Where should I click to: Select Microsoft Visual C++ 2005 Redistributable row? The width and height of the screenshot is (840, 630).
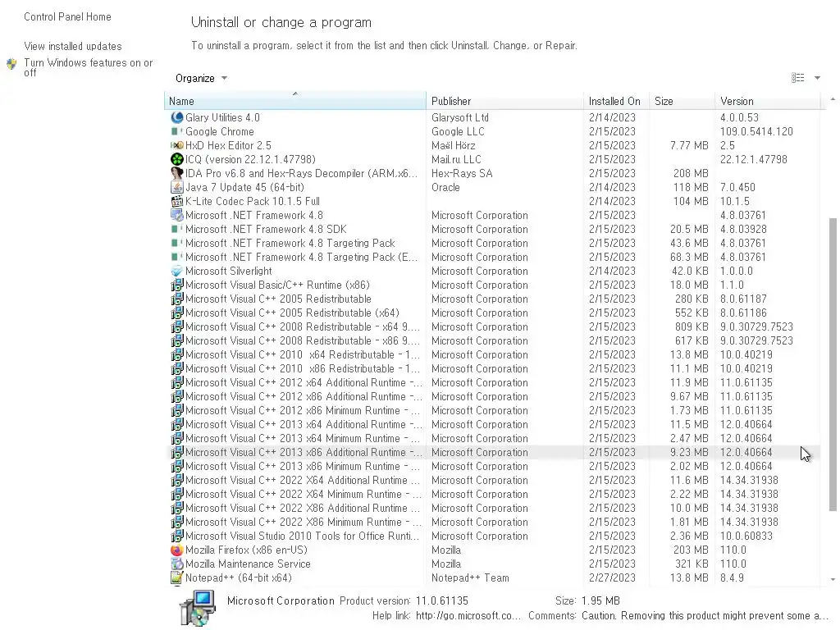[492, 299]
